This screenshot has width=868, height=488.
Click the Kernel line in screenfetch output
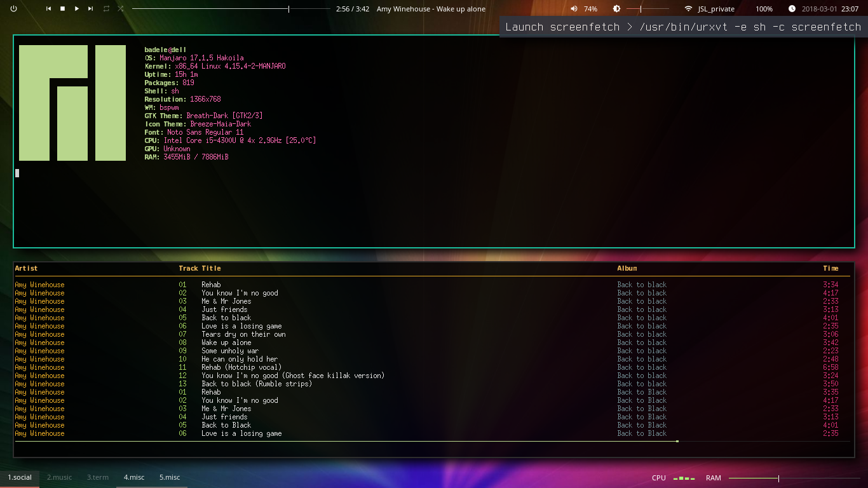[215, 66]
